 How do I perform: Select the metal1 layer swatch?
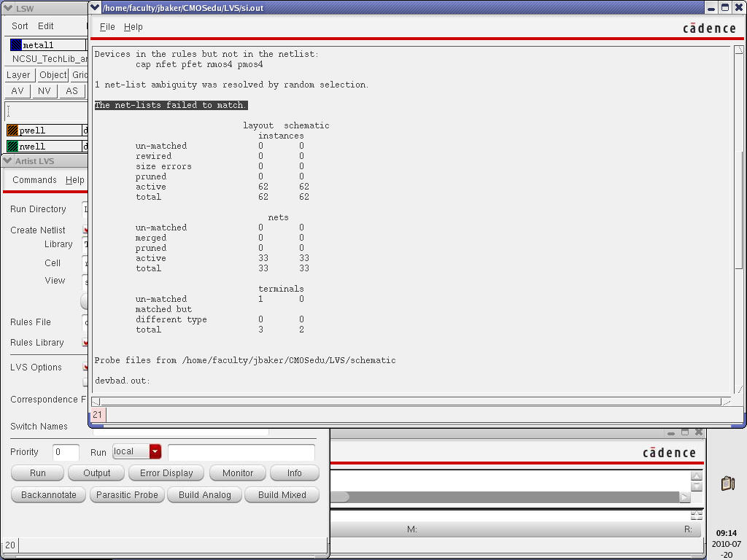click(16, 45)
